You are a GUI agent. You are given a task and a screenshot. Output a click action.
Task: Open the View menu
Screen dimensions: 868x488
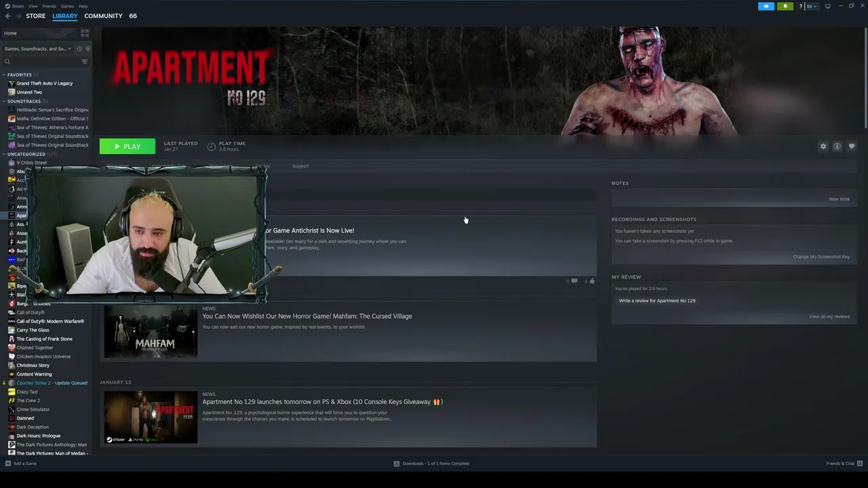[x=33, y=6]
